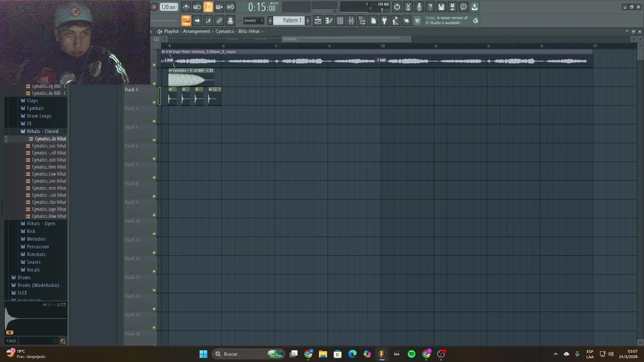The width and height of the screenshot is (644, 362).
Task: Click the stamp hat icon in toolbar
Action: [x=230, y=21]
